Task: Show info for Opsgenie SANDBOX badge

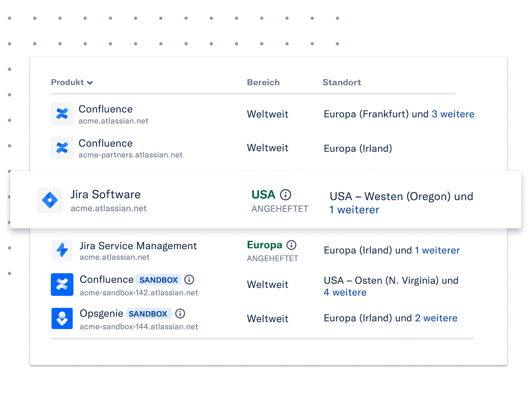Action: point(180,314)
